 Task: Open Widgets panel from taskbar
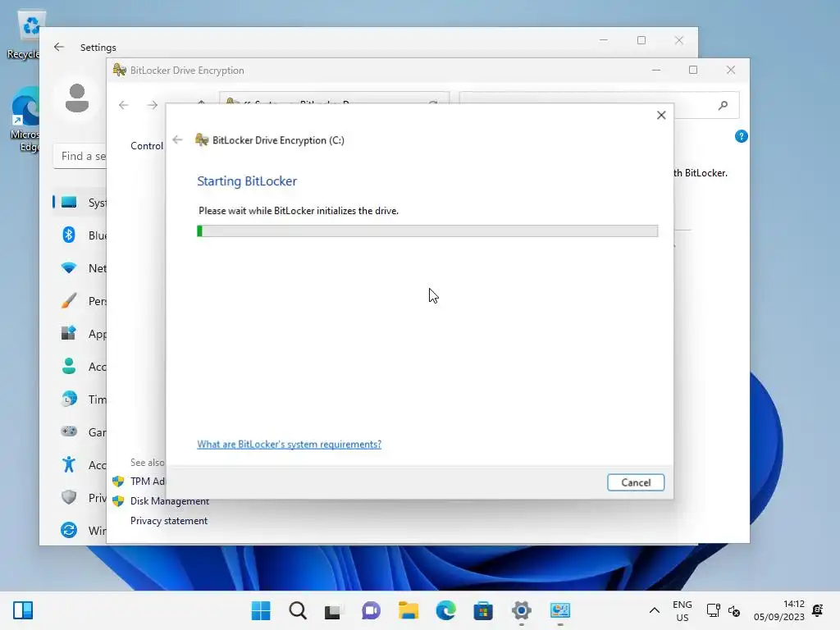pos(23,610)
